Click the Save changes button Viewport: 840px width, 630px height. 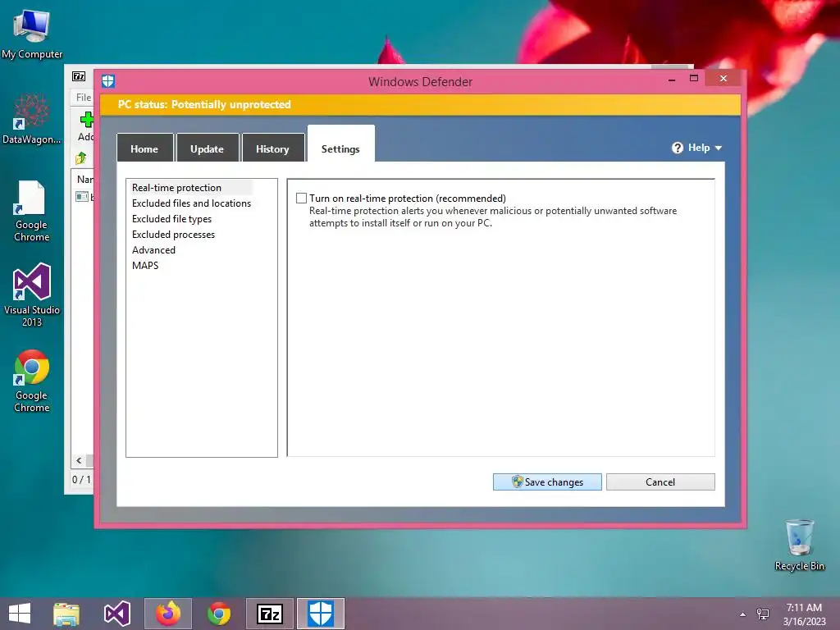point(547,482)
